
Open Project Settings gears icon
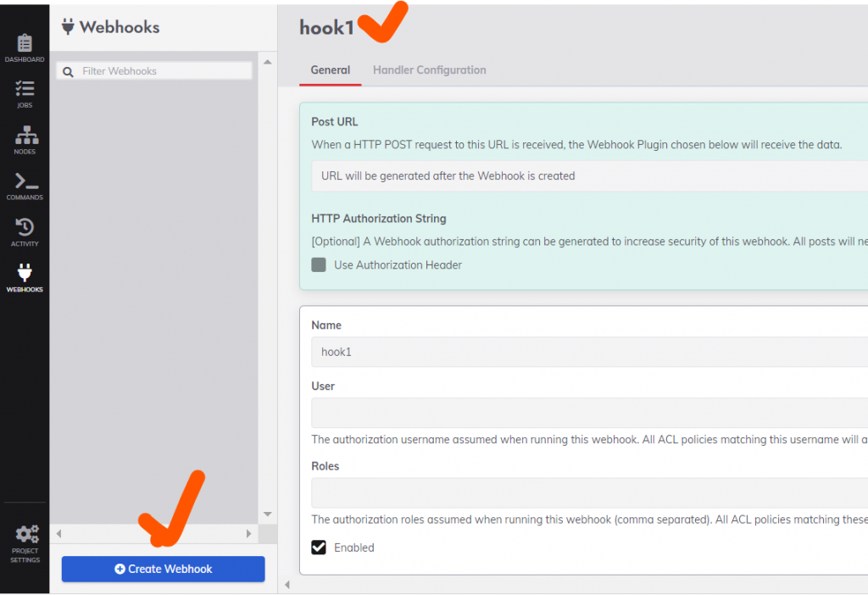[25, 535]
